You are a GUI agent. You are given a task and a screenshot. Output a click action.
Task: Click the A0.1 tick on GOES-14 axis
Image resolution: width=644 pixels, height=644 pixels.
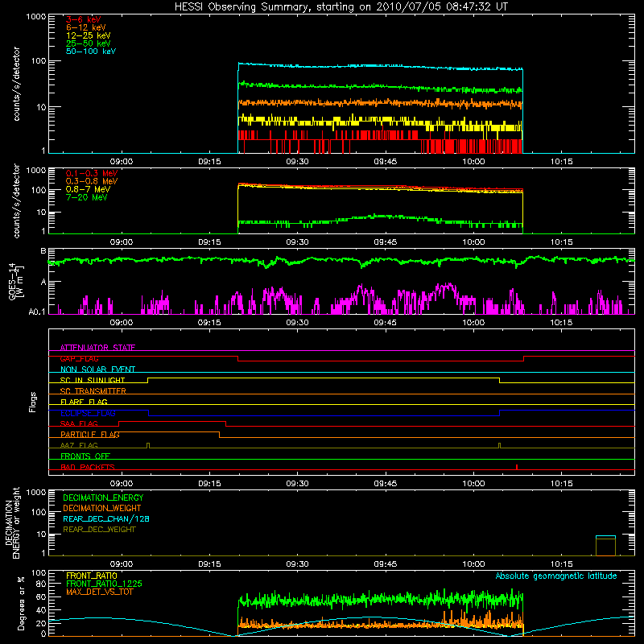tap(36, 312)
